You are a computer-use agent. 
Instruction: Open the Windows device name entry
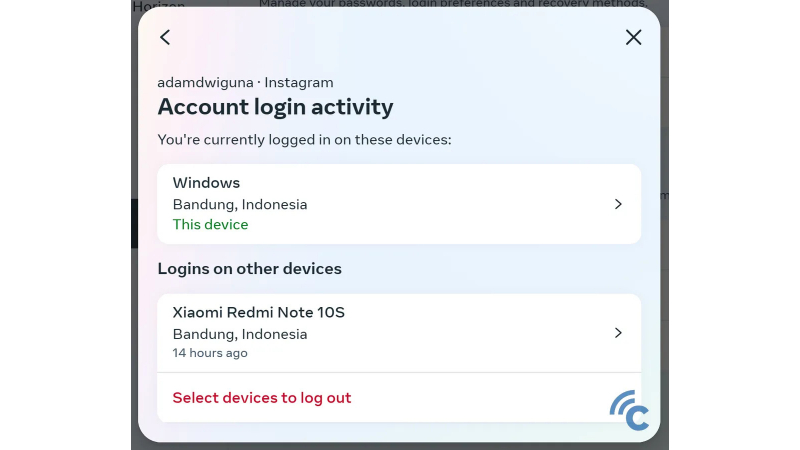coord(206,183)
